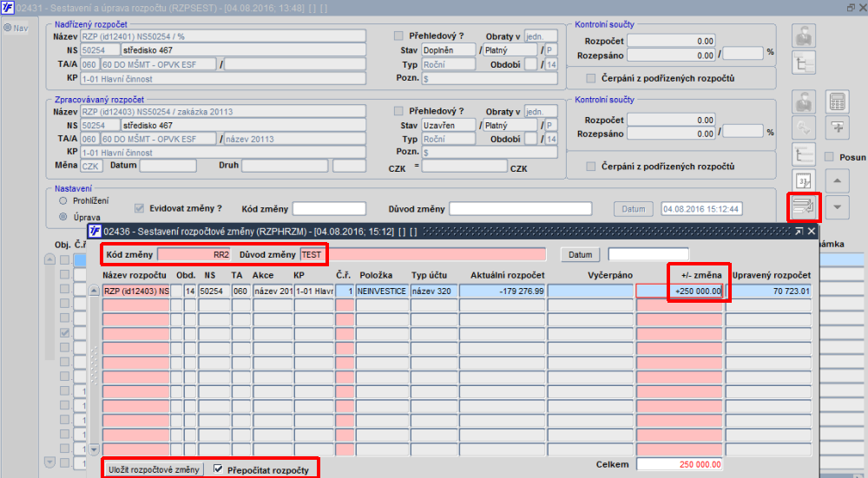
Task: Toggle upper Čerpání z podřízených rozpočtů checkbox
Action: coord(590,78)
